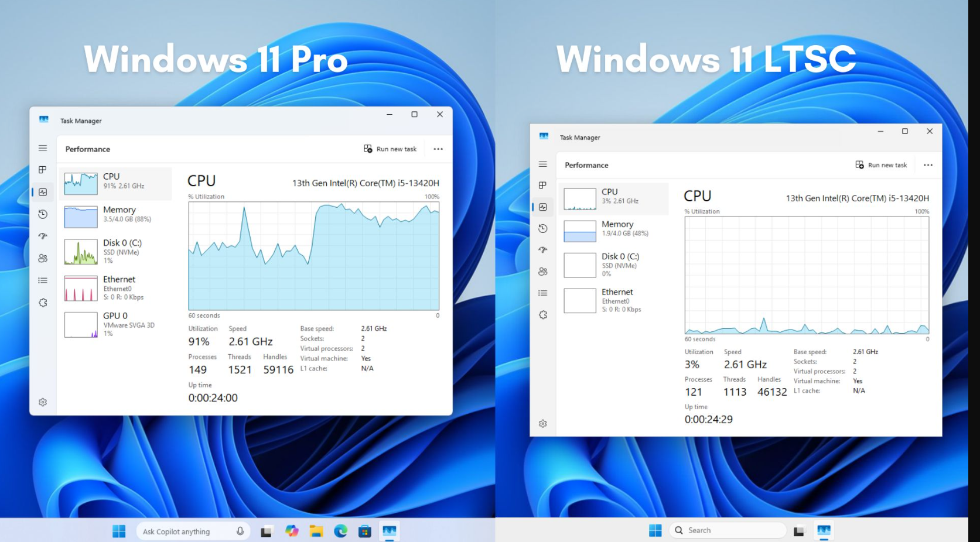Open Details list icon in Pro Task Manager
The height and width of the screenshot is (542, 980).
pyautogui.click(x=43, y=280)
